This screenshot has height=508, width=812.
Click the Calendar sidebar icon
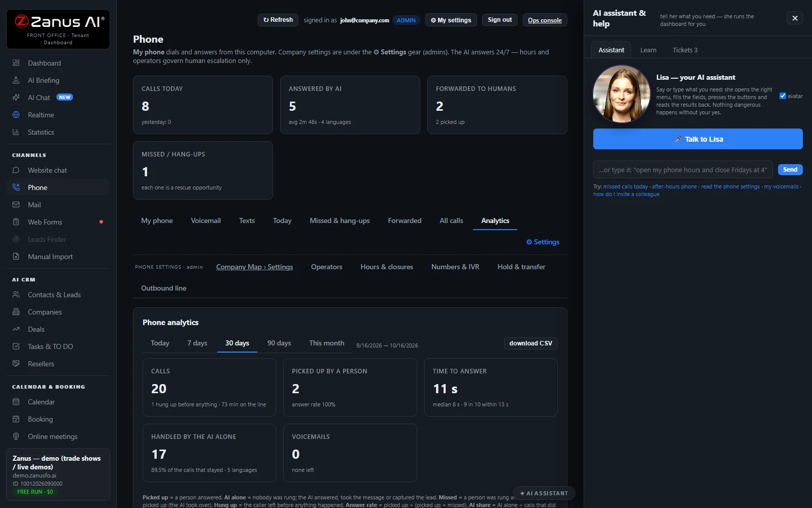[x=16, y=402]
